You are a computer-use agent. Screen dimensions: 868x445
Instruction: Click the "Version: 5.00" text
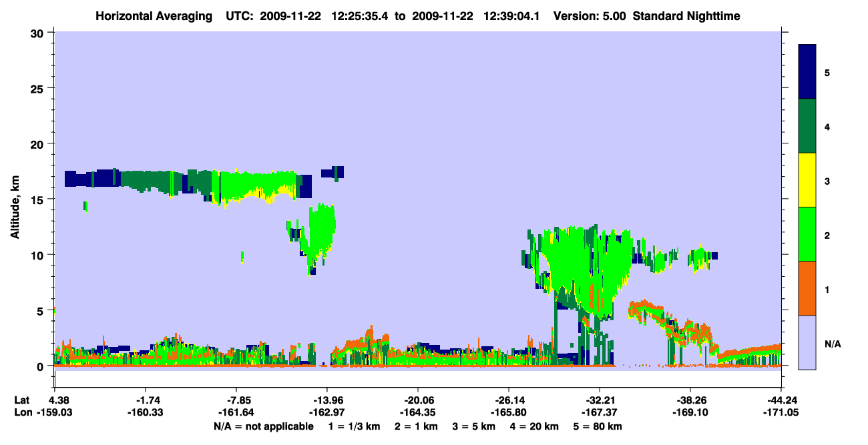click(589, 15)
